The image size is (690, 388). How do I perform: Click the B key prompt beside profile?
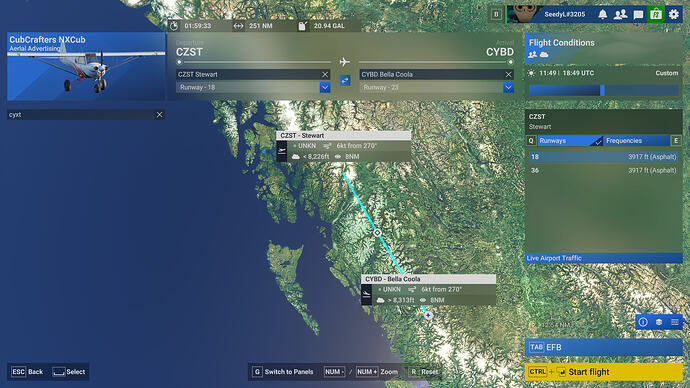496,14
